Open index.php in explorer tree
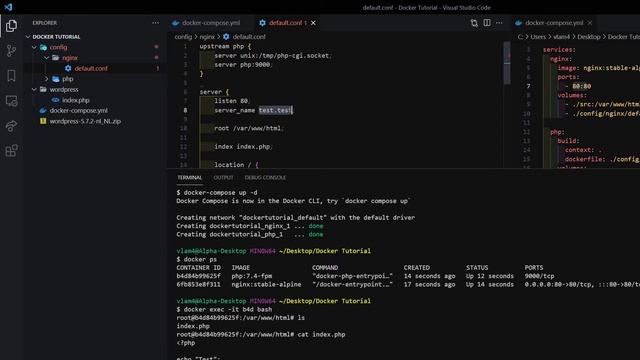 pyautogui.click(x=76, y=100)
